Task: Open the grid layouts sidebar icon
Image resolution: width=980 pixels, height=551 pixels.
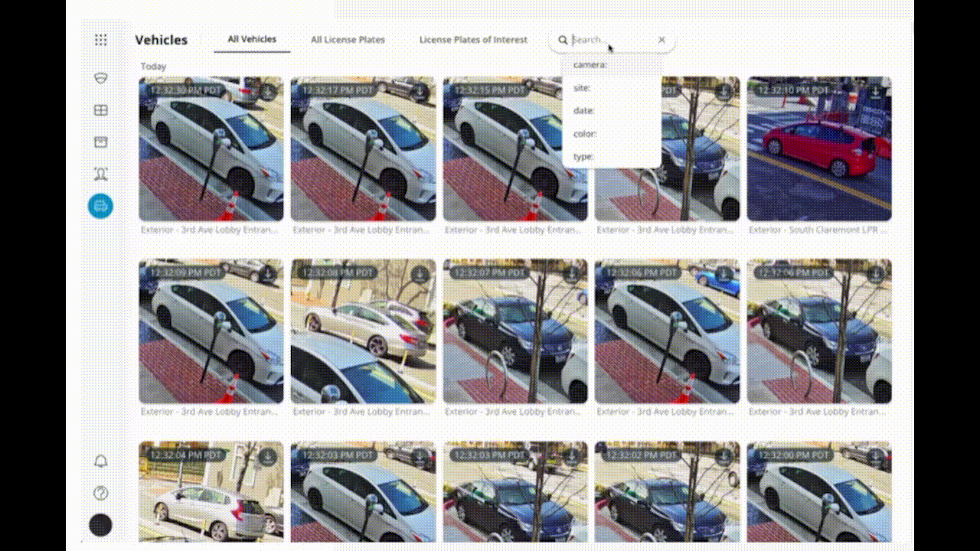Action: (x=100, y=110)
